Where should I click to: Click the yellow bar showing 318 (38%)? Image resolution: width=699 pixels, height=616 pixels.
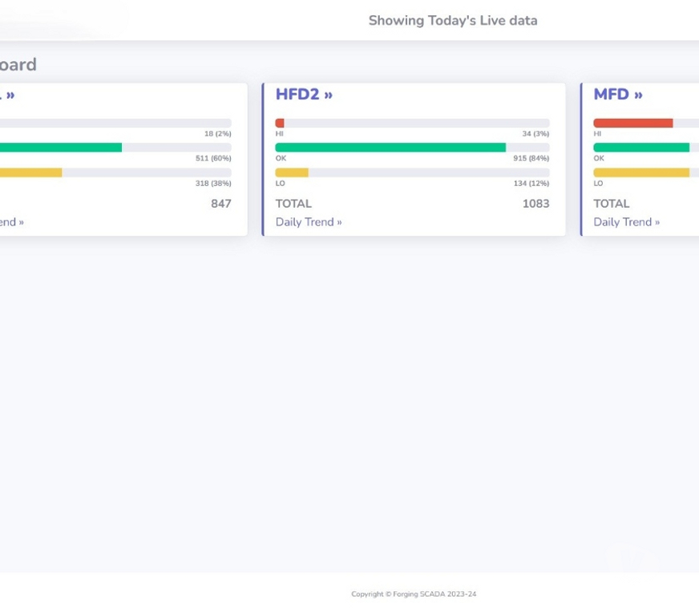(30, 172)
